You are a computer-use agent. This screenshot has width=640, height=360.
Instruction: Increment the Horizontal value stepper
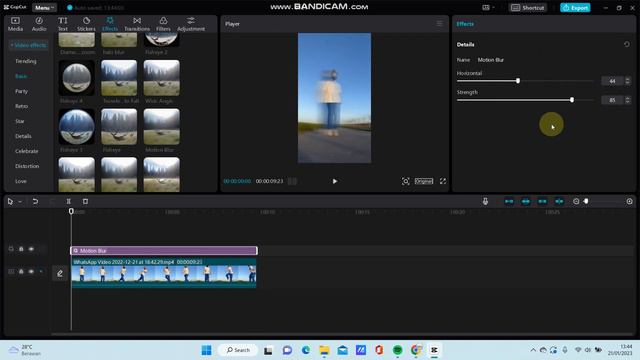coord(628,79)
